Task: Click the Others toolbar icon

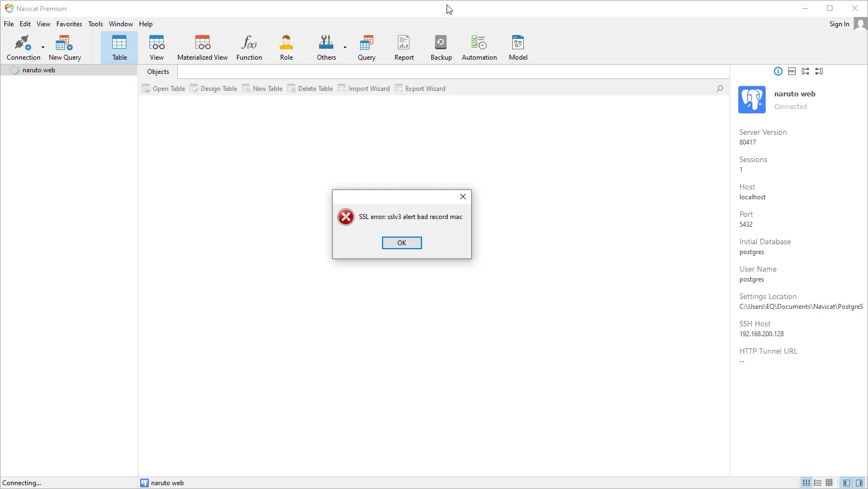Action: pyautogui.click(x=326, y=48)
